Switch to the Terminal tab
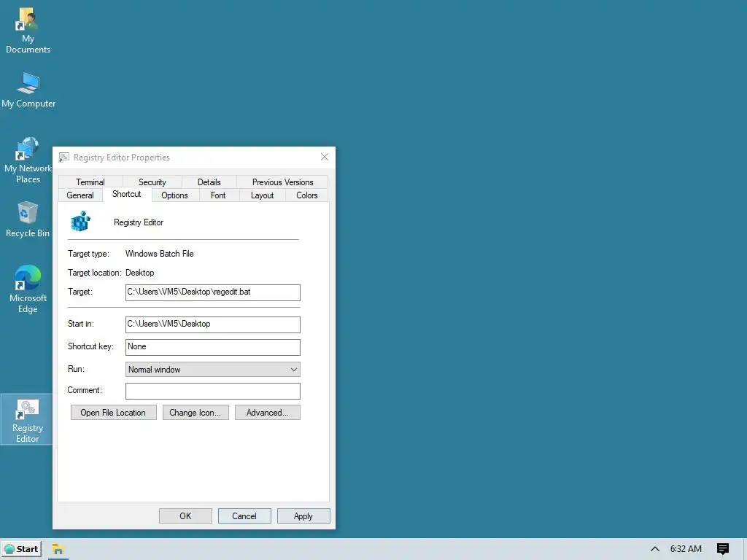The image size is (747, 560). (90, 182)
